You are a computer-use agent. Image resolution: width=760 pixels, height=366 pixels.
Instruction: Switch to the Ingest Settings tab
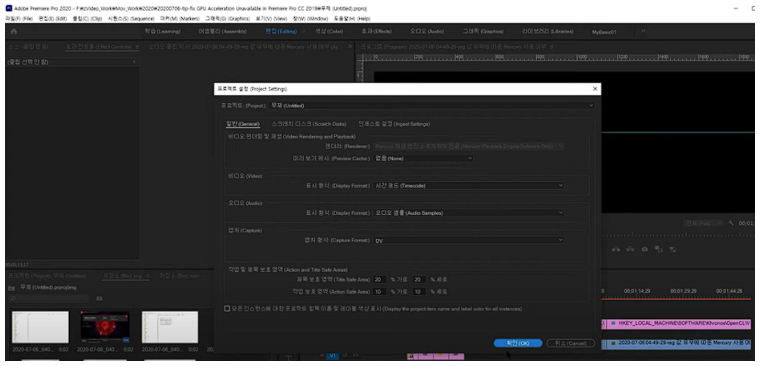click(x=394, y=124)
